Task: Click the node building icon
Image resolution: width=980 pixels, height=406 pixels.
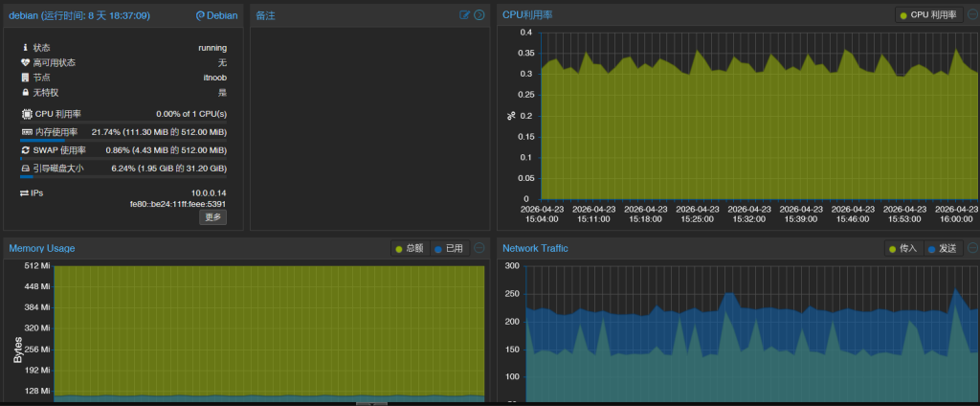Action: click(x=25, y=78)
